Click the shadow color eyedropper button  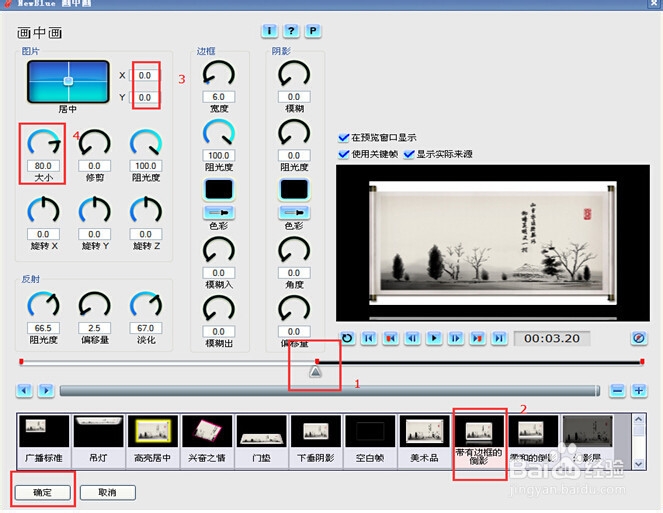click(x=294, y=213)
